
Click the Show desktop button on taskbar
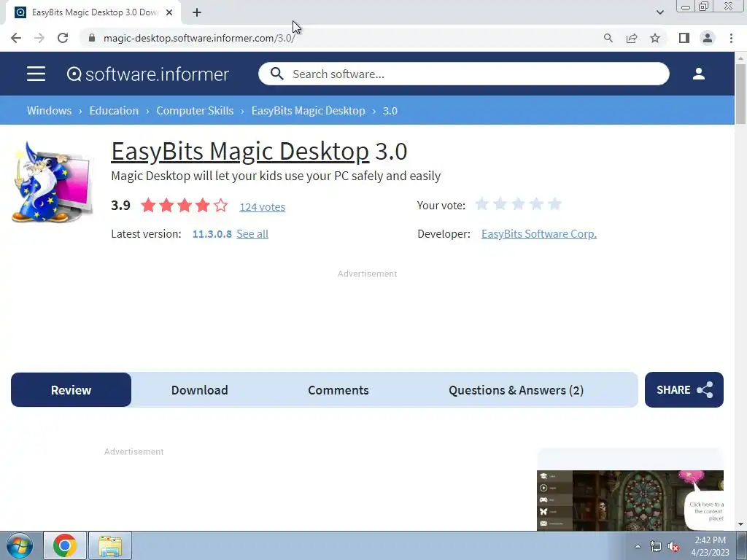pos(742,545)
